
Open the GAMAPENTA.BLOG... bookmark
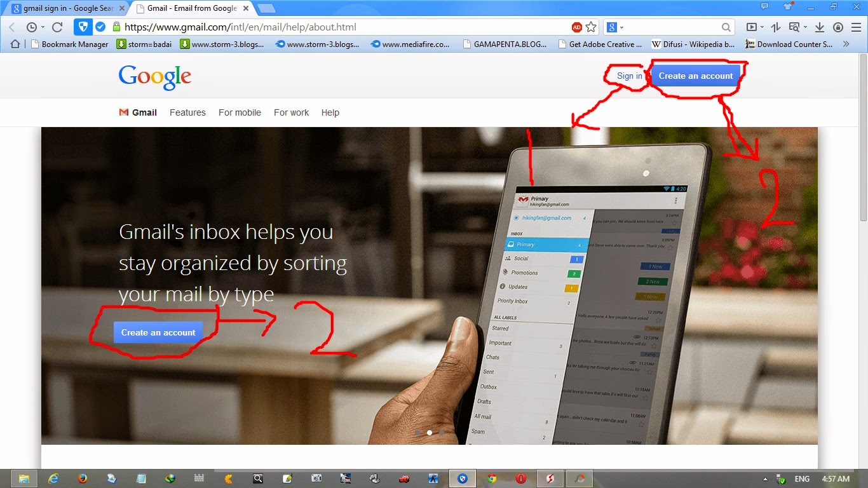pos(506,44)
